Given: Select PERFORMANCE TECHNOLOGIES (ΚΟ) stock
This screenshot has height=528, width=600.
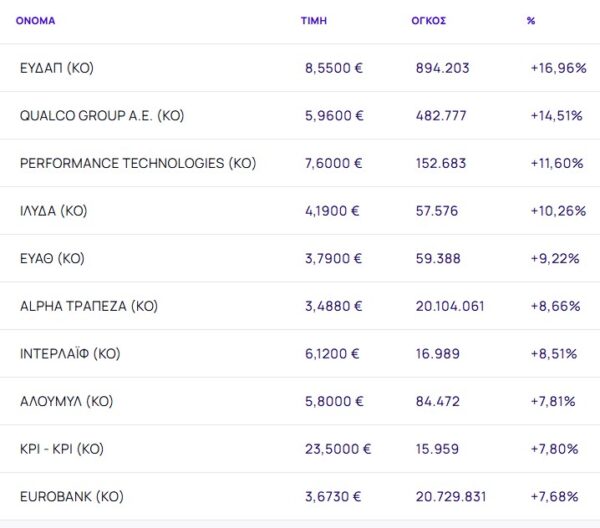Looking at the screenshot, I should pyautogui.click(x=138, y=163).
